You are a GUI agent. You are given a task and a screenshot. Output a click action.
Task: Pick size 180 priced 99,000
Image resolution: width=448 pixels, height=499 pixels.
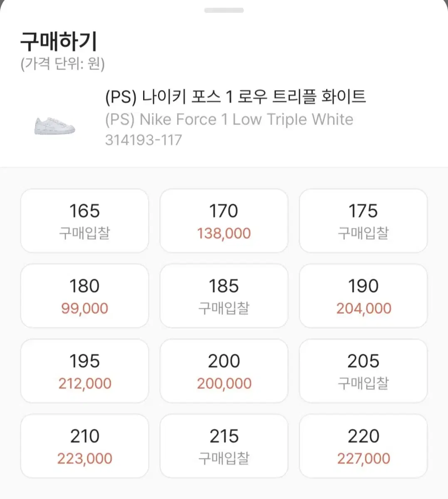84,296
